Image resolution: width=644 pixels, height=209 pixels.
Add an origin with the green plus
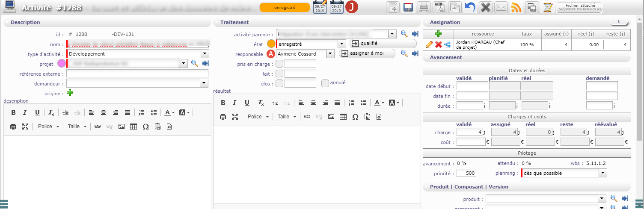pyautogui.click(x=70, y=93)
